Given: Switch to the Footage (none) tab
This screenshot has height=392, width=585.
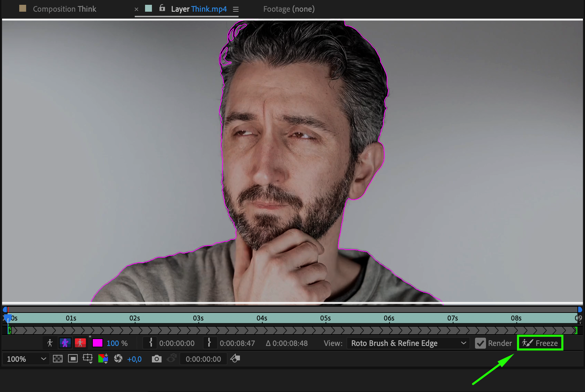Looking at the screenshot, I should [x=289, y=9].
